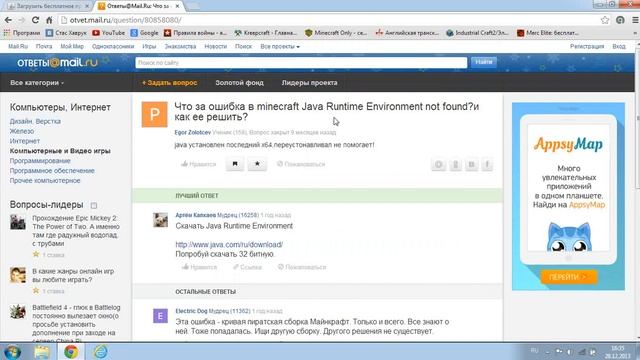Click the Задать вопрос button
Image resolution: width=640 pixels, height=360 pixels.
(169, 83)
